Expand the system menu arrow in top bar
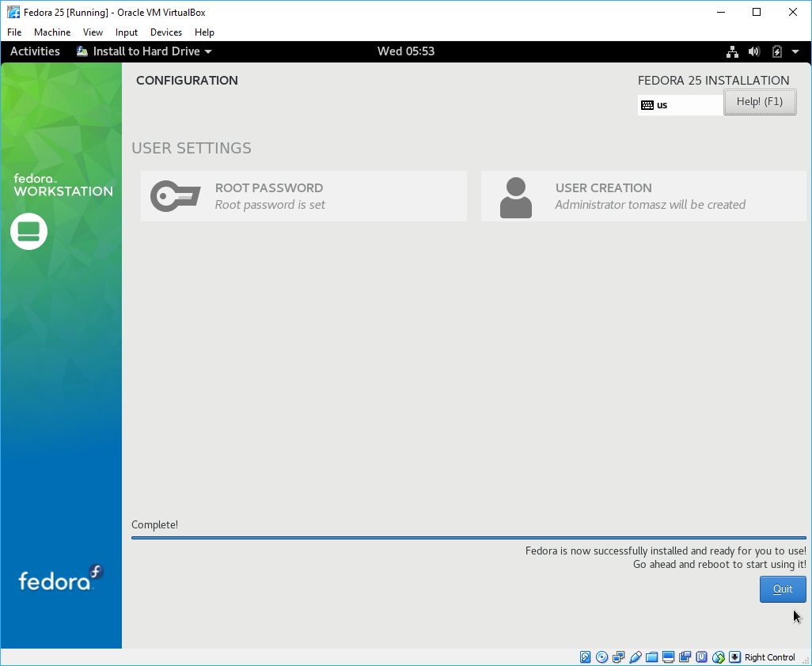 click(795, 51)
